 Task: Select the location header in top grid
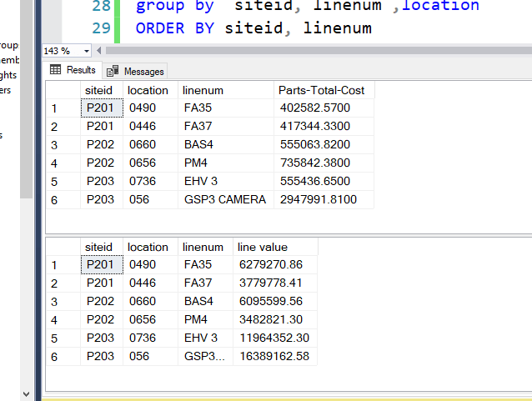[148, 90]
